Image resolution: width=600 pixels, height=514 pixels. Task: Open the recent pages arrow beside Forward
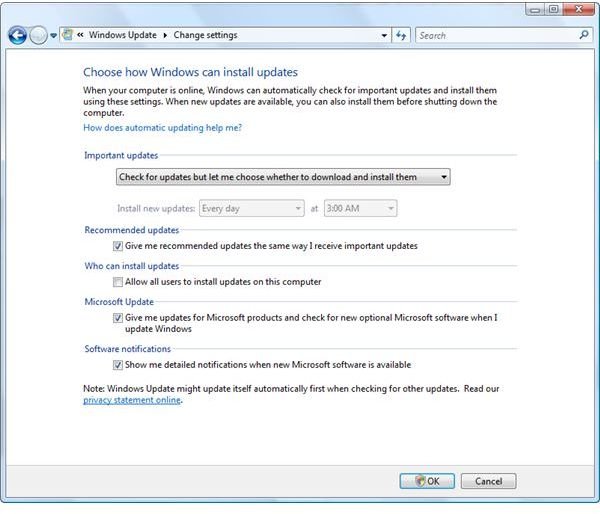[x=54, y=36]
